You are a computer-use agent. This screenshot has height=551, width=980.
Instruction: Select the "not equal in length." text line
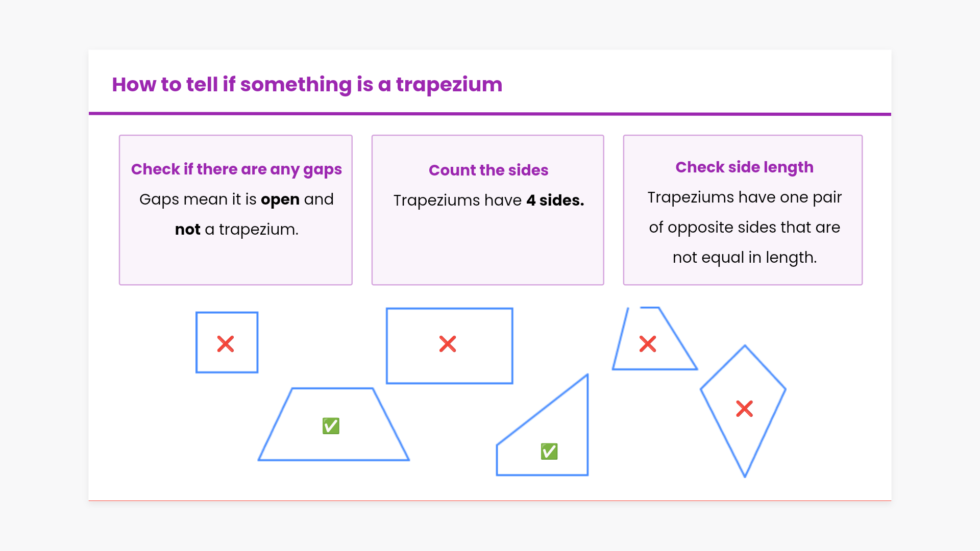(x=744, y=258)
